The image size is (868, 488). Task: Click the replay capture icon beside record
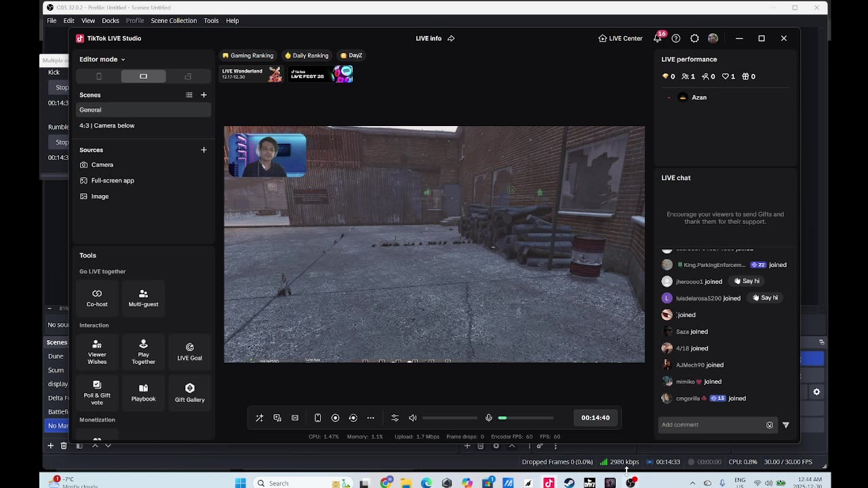pos(353,418)
